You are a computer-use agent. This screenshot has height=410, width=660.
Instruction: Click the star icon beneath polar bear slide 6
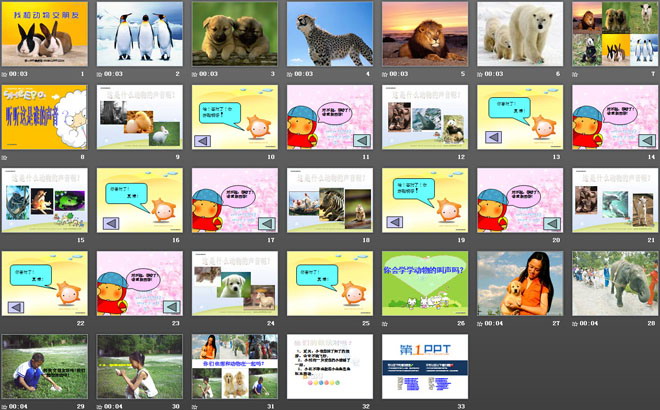pos(480,75)
